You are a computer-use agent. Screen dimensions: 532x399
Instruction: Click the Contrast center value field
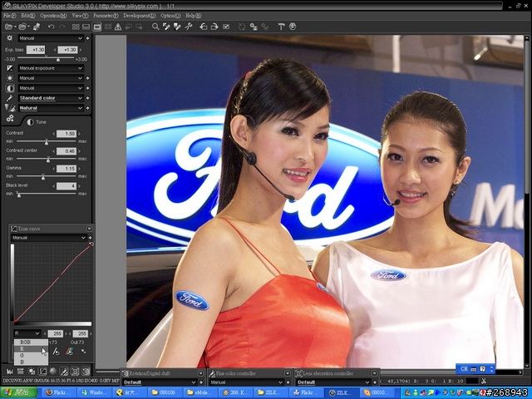[x=66, y=151]
